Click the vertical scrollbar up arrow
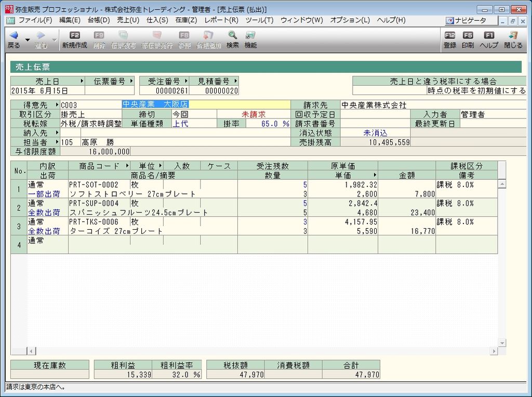 tap(502, 184)
